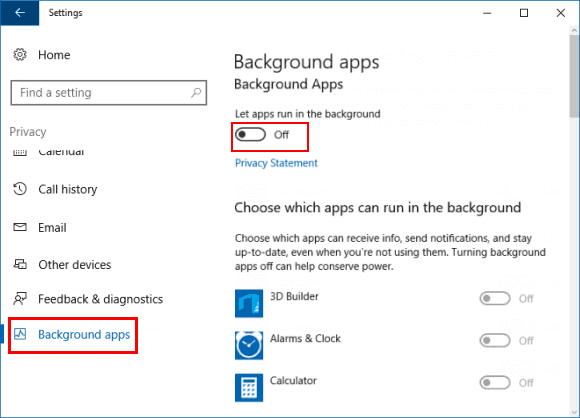Toggle Calculator background switch

click(495, 383)
